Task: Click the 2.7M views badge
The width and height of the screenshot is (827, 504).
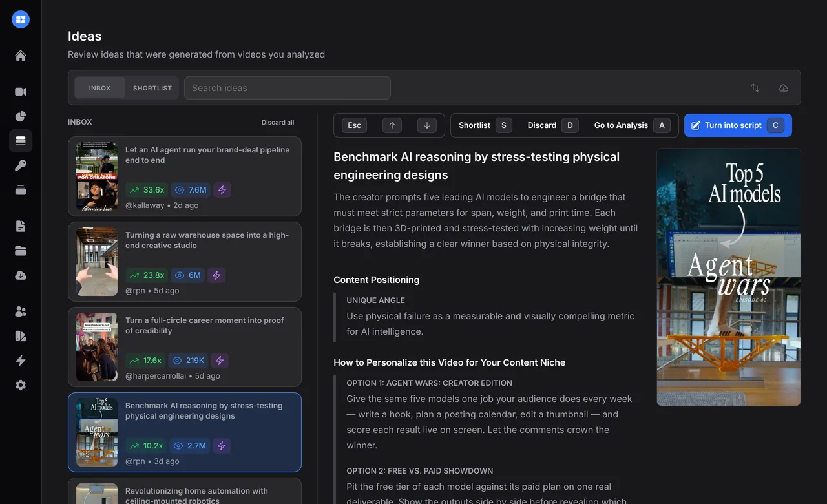Action: pos(191,446)
